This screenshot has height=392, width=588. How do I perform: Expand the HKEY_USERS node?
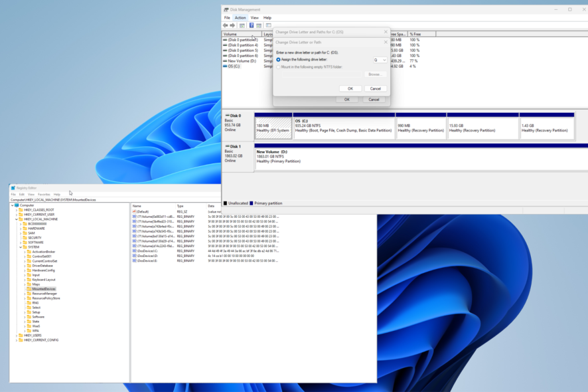point(17,336)
